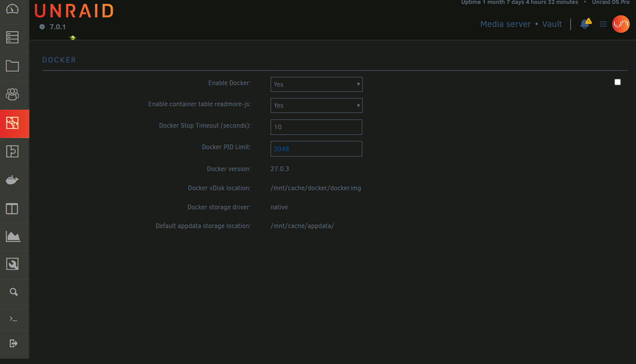
Task: Click the DOCKER section heading
Action: (59, 60)
